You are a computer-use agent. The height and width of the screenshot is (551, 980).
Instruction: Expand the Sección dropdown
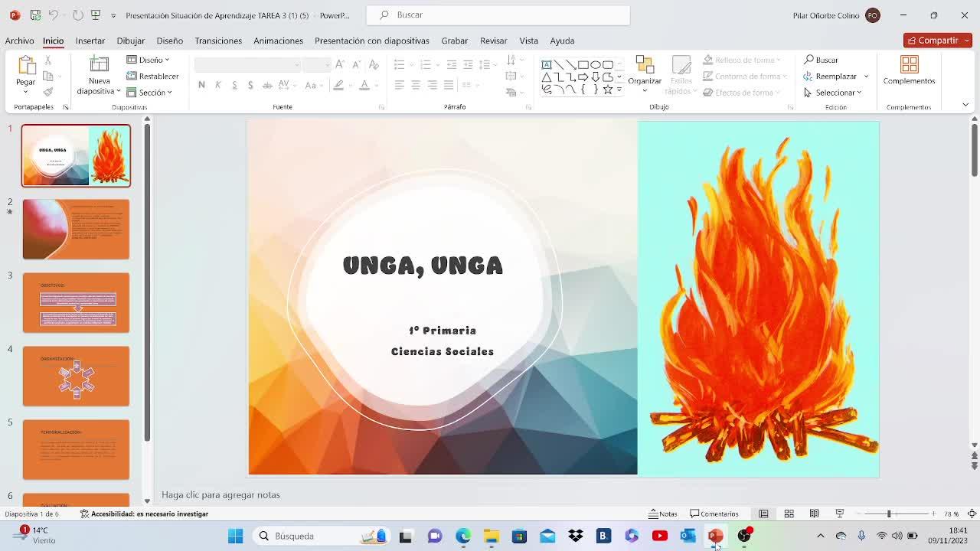149,93
